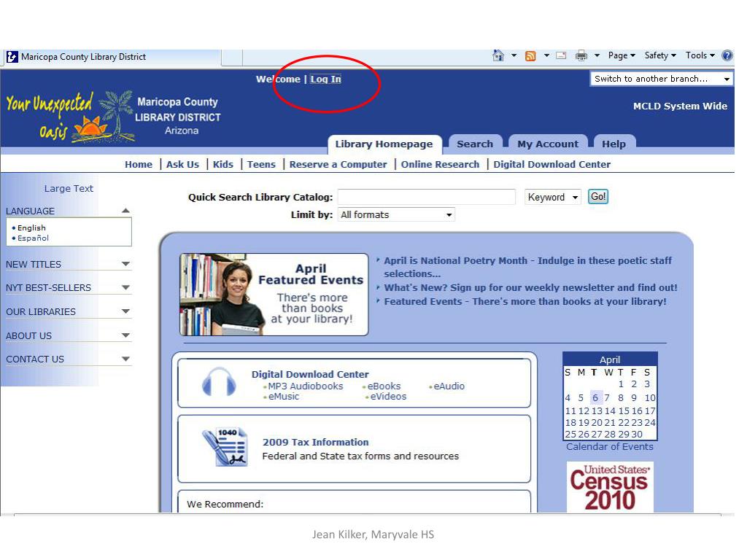747x560 pixels.
Task: Switch to the Help tab
Action: pyautogui.click(x=614, y=144)
